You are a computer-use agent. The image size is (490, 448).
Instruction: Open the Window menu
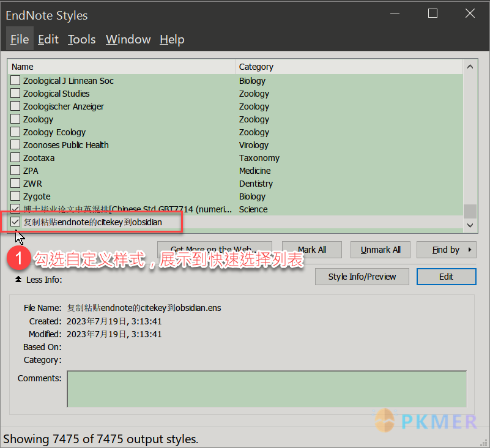tap(128, 39)
